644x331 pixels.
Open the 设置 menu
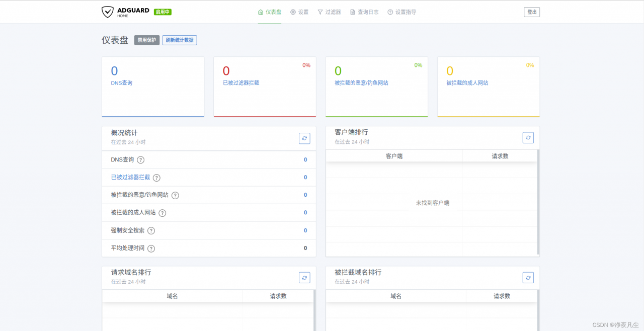[x=299, y=12]
